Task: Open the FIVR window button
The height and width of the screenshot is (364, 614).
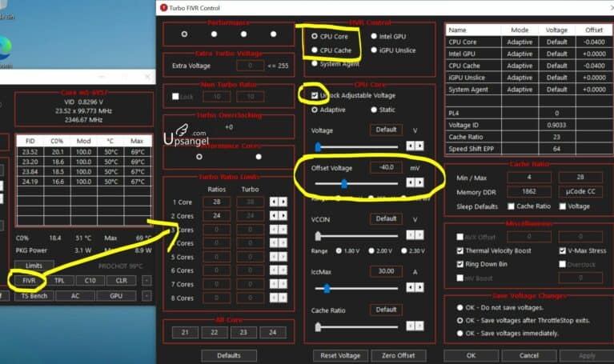Action: [30, 281]
